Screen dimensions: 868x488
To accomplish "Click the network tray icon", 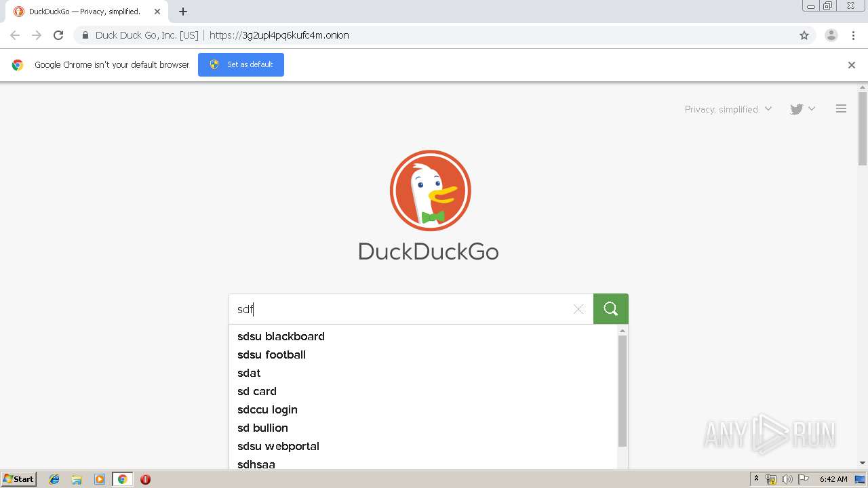I will point(771,479).
